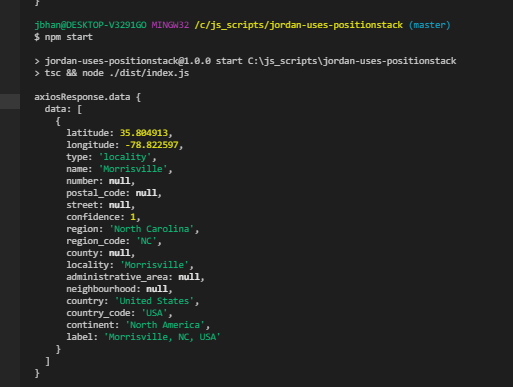Click the '(master)' branch label
The height and width of the screenshot is (387, 513).
click(x=429, y=25)
